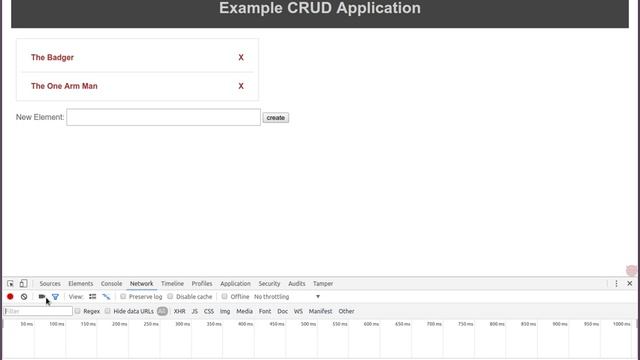Click the 1000 ms timeline marker
This screenshot has height=360, width=640.
622,324
